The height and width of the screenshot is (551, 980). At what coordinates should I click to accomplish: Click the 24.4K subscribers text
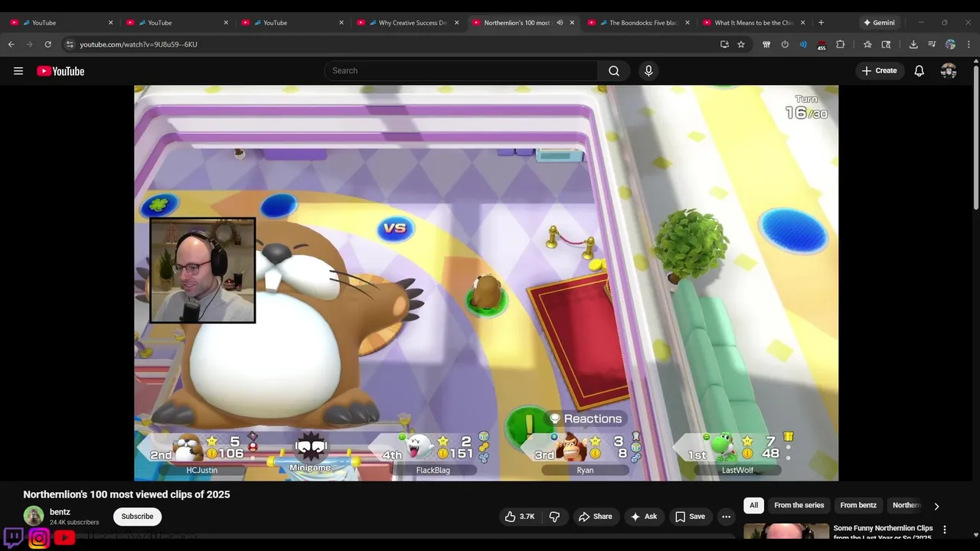pyautogui.click(x=74, y=523)
